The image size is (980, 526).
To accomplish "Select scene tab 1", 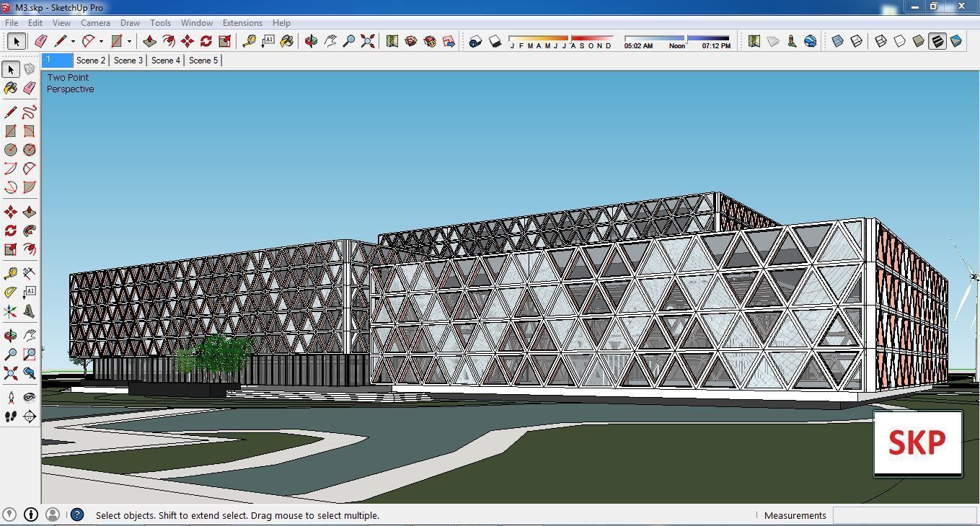I will point(58,61).
